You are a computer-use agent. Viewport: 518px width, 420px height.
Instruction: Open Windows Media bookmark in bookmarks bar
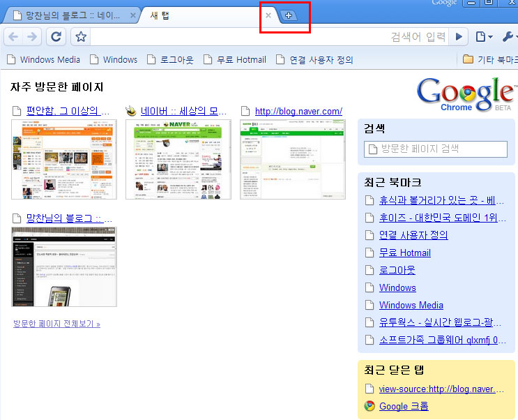44,59
